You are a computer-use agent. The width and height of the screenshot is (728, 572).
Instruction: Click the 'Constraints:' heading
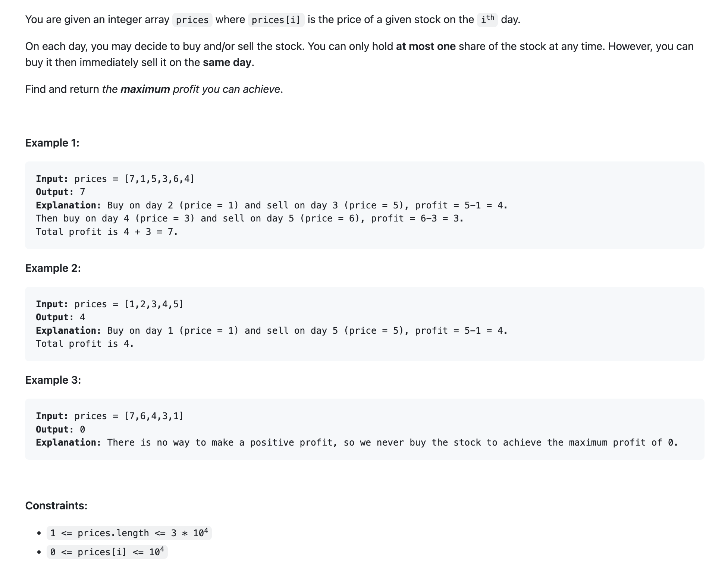pyautogui.click(x=56, y=506)
